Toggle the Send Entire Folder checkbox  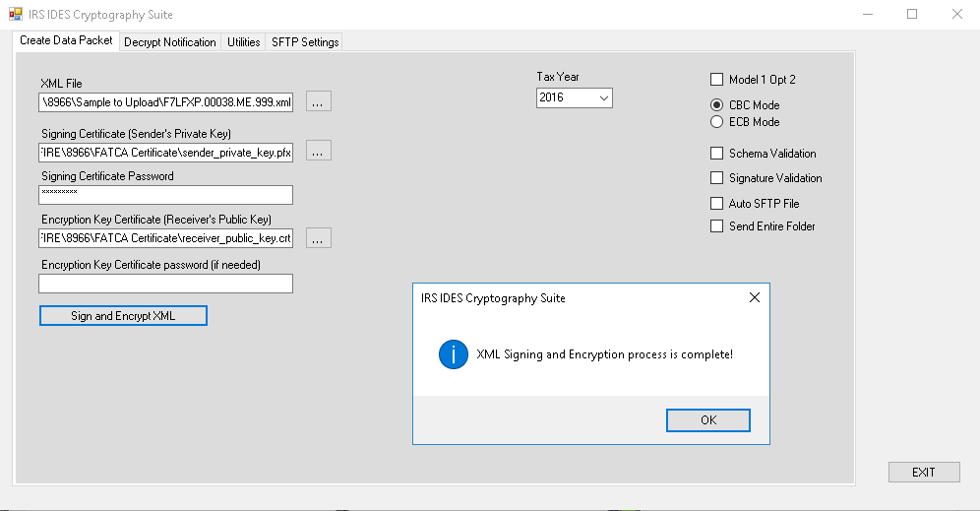pyautogui.click(x=717, y=225)
